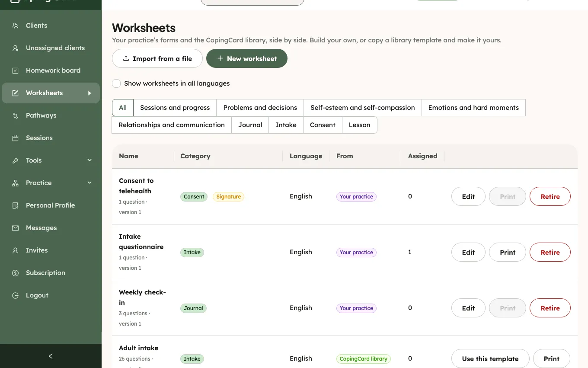Screen dimensions: 588x368
Task: Retire the Intake questionnaire worksheet
Action: coord(550,252)
